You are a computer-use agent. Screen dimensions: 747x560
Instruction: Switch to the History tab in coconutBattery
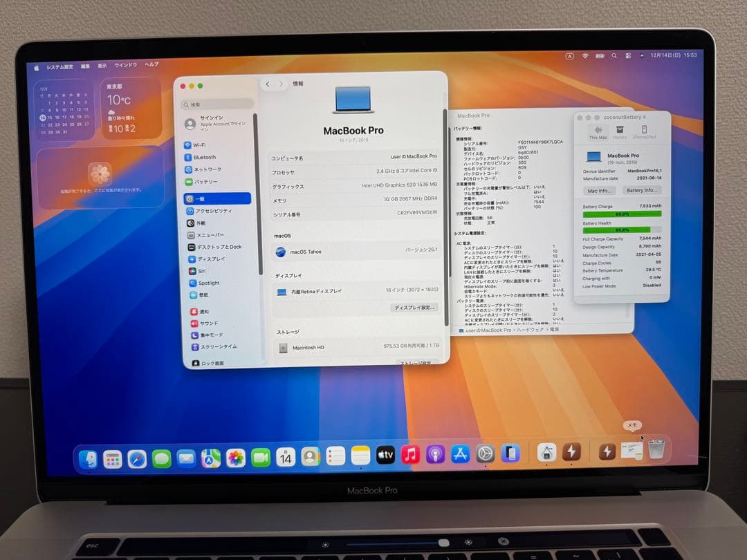click(620, 131)
